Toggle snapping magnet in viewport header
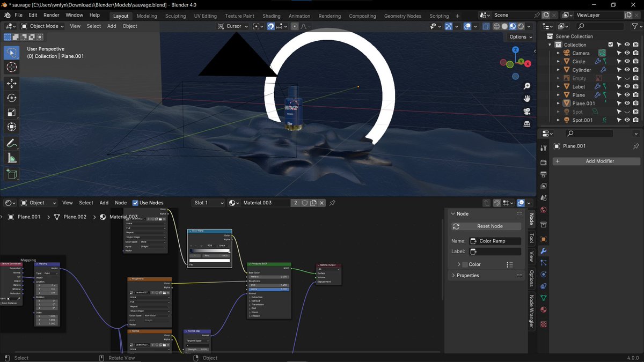 (270, 26)
